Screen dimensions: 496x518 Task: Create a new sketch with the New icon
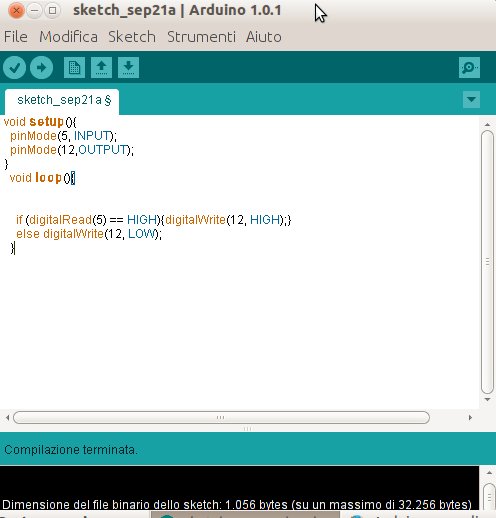pyautogui.click(x=74, y=68)
